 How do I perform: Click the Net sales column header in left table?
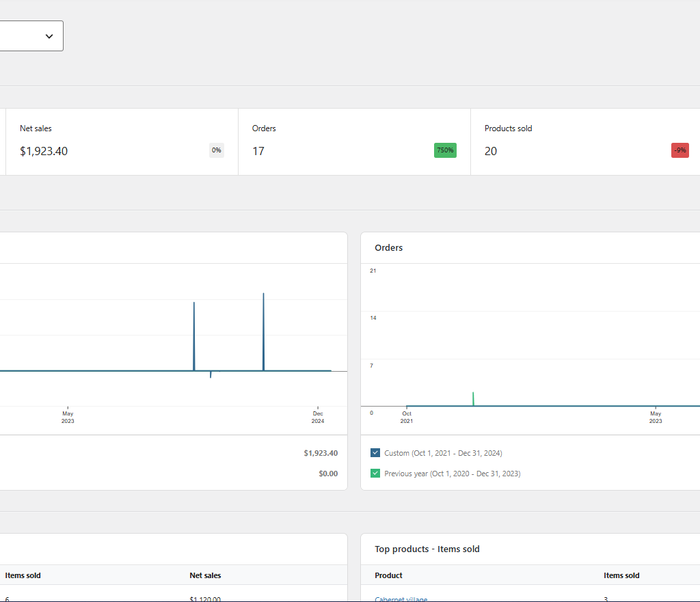(205, 575)
